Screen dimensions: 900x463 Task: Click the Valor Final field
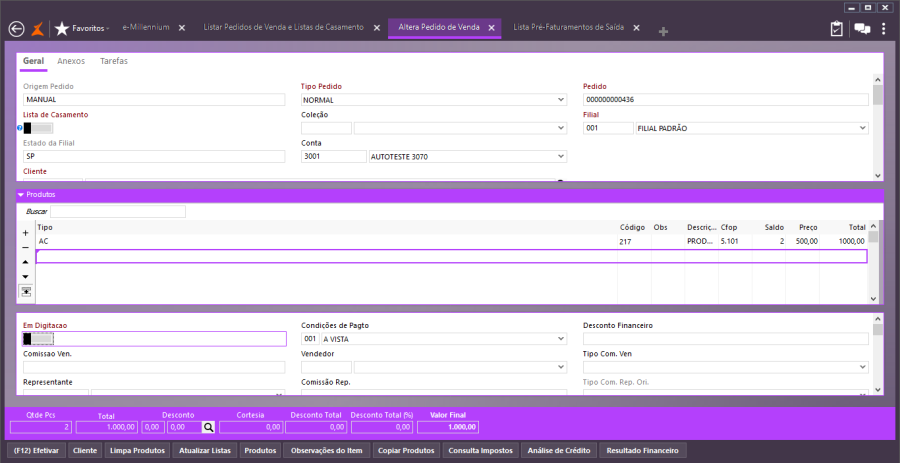point(448,427)
